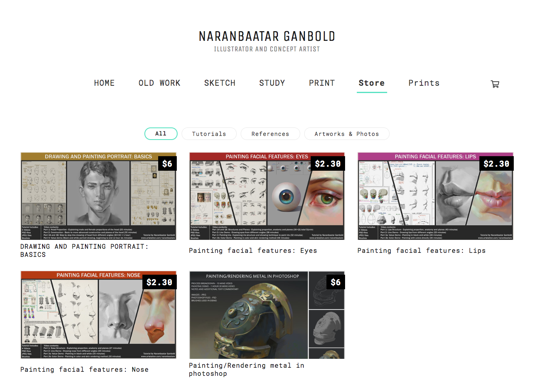534x392 pixels.
Task: Open the Painting Nose tutorial thumbnail
Action: click(98, 315)
